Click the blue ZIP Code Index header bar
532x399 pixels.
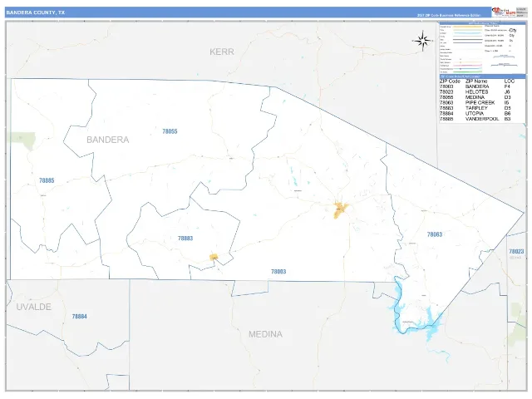[482, 76]
